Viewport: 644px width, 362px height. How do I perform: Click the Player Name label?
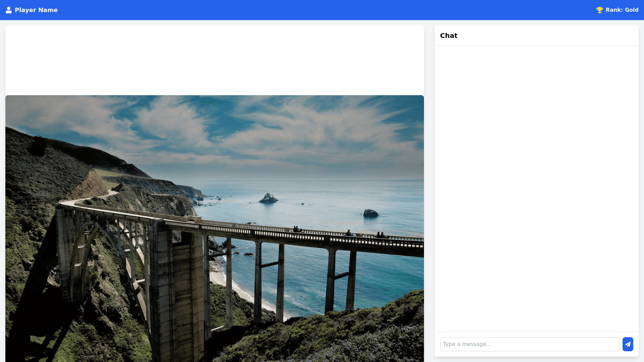(x=36, y=10)
